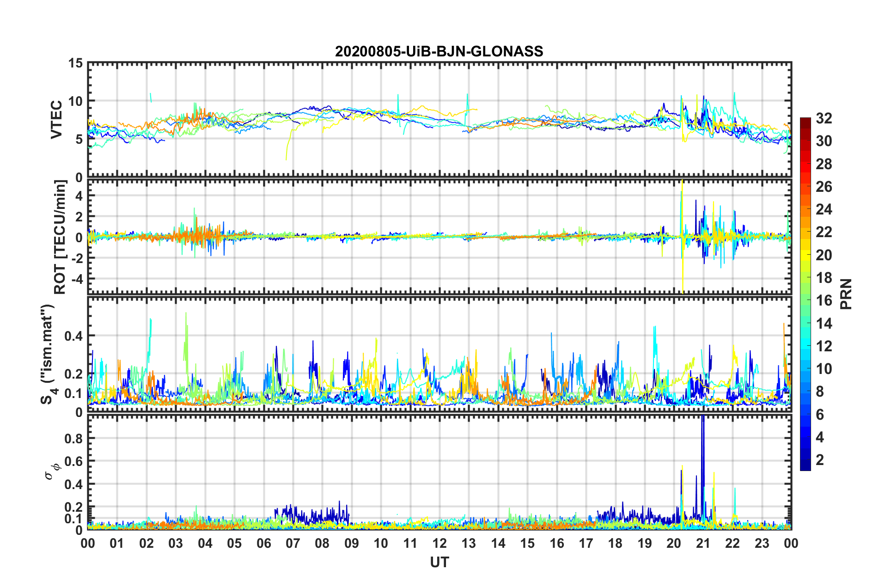Click UT axis tick label 01

point(117,544)
